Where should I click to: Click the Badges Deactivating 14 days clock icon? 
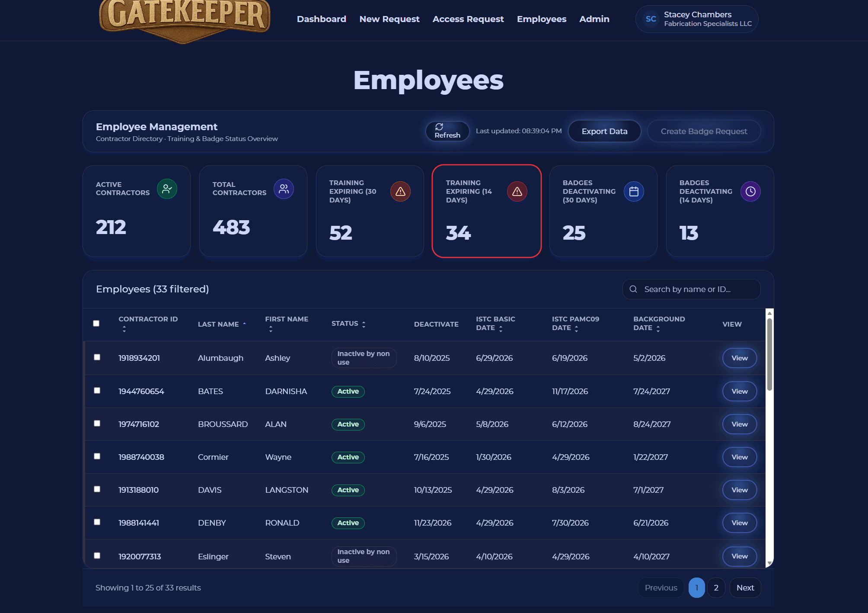pos(750,191)
